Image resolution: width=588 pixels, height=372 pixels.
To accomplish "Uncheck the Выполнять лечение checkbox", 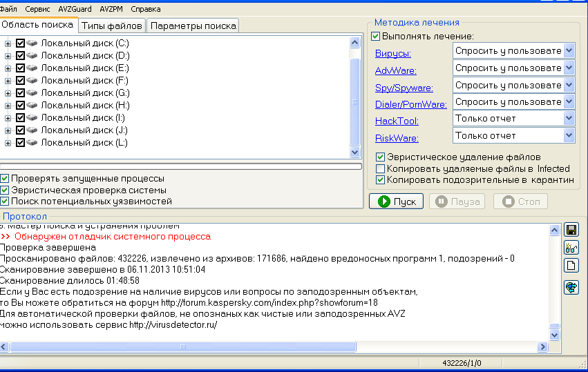I will coord(376,36).
